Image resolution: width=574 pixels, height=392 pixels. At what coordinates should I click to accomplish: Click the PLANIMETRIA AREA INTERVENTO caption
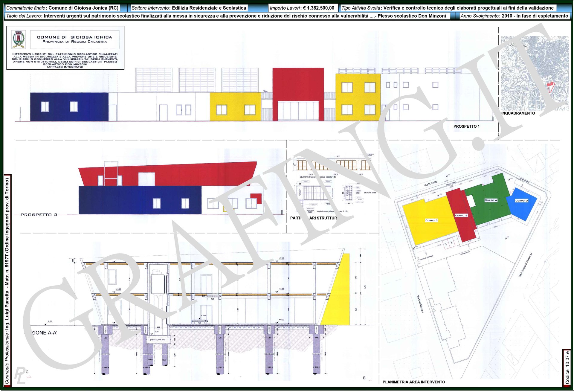tap(413, 382)
